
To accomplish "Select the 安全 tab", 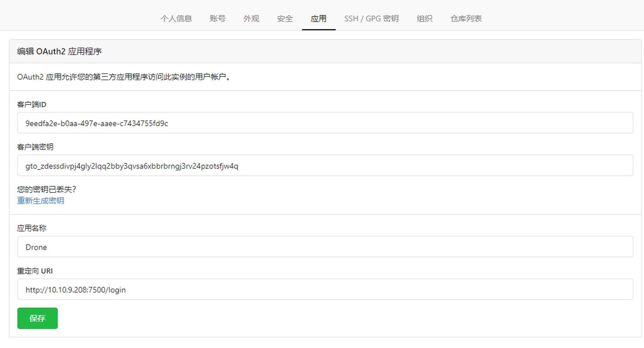I will point(285,19).
